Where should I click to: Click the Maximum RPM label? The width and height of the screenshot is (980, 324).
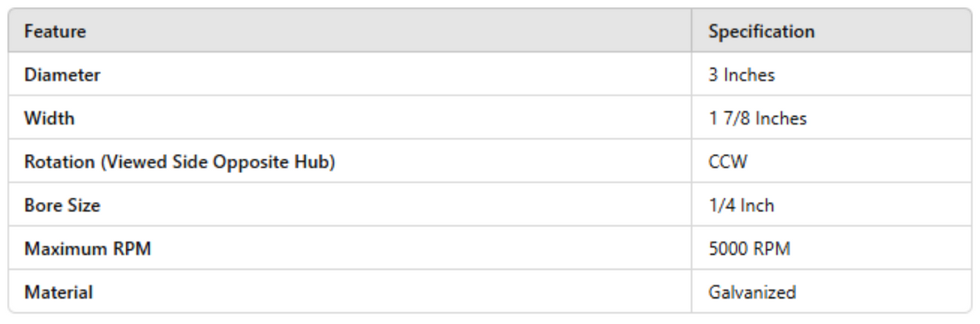[88, 249]
